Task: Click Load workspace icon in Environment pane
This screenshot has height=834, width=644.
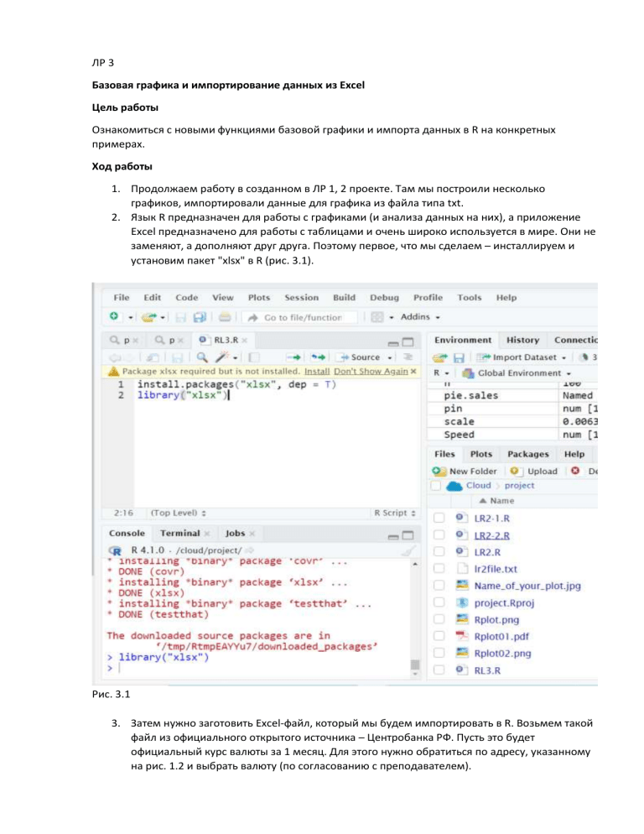Action: (439, 357)
